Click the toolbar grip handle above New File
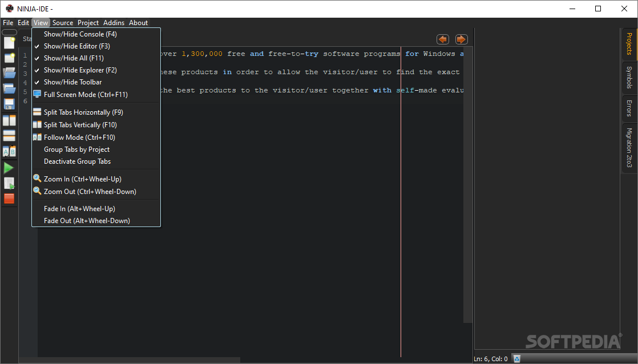Screen dimensions: 638x364 9,32
